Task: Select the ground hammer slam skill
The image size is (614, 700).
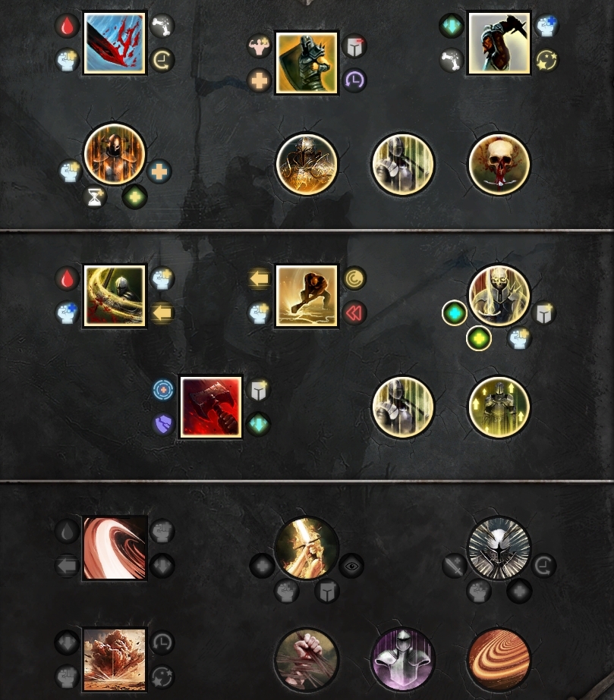Action: pos(307,296)
